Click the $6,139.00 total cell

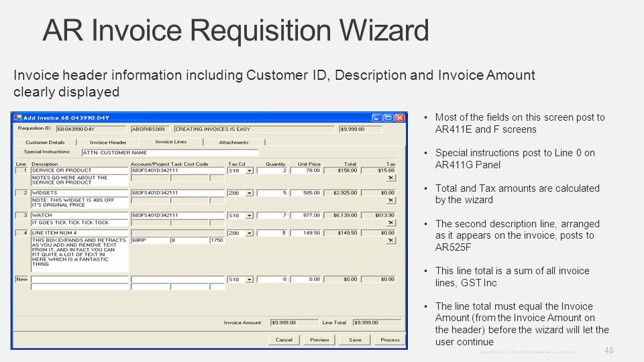pyautogui.click(x=341, y=215)
